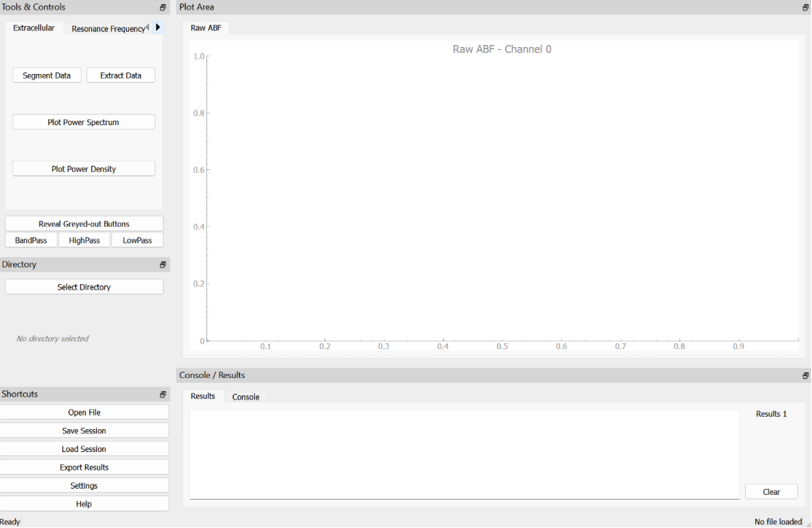The width and height of the screenshot is (812, 528).
Task: Select the Raw ABF plot tab
Action: (x=206, y=28)
